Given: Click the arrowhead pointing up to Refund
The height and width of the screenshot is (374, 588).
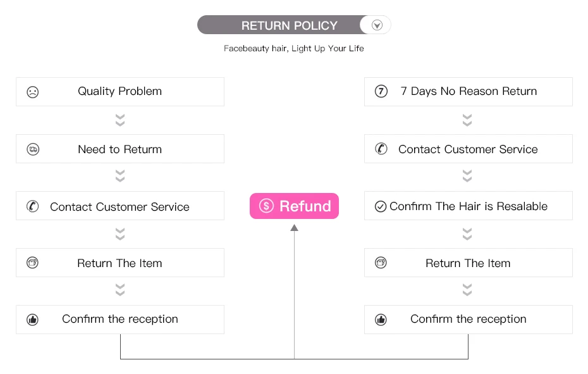Looking at the screenshot, I should click(x=294, y=228).
